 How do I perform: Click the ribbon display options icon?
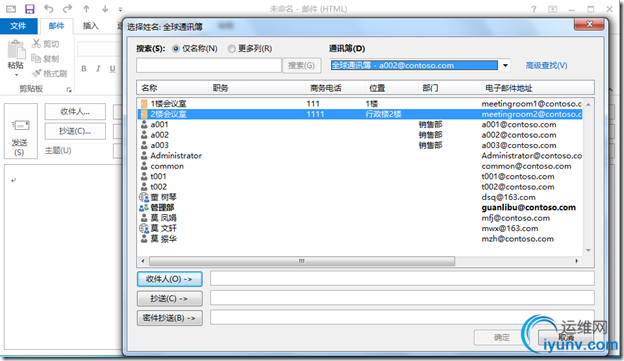coord(553,9)
